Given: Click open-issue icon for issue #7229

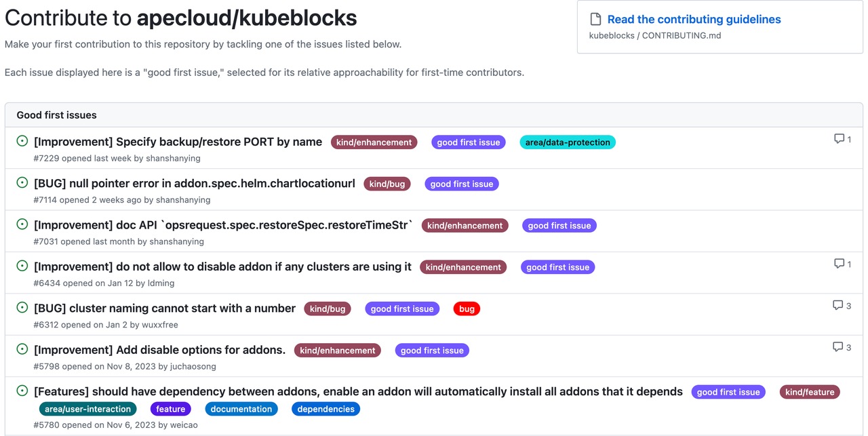Looking at the screenshot, I should (22, 141).
